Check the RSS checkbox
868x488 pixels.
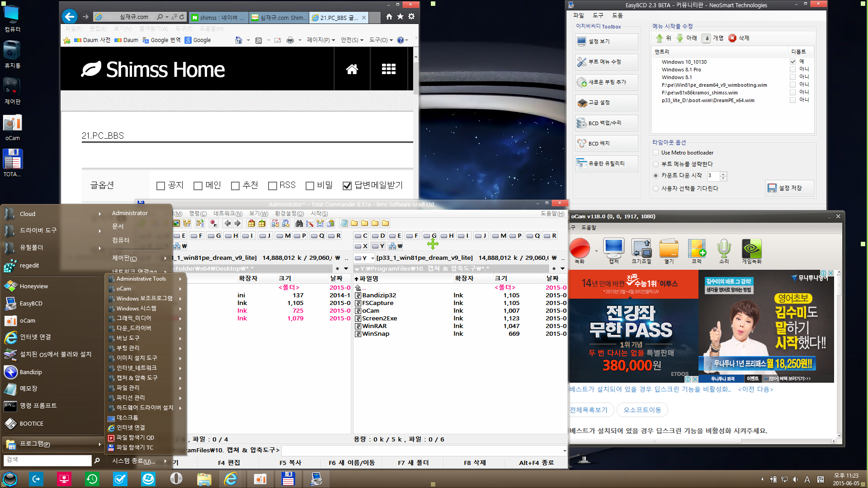pos(272,186)
